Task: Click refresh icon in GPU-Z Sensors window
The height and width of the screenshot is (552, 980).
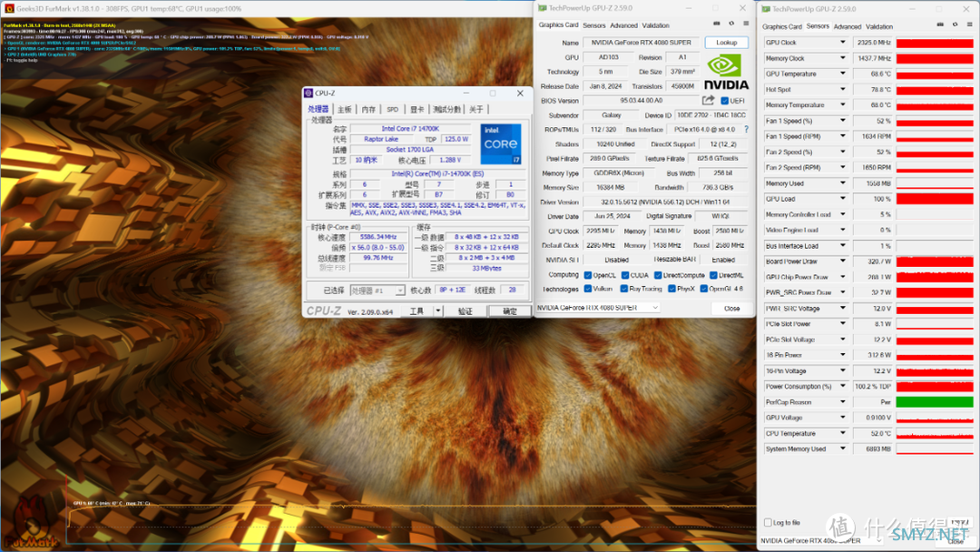Action: (x=955, y=25)
